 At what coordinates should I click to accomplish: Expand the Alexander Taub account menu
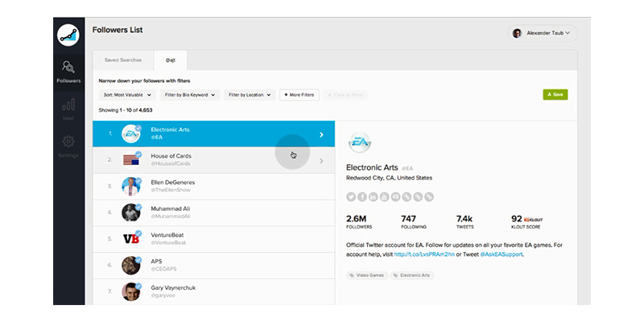[542, 33]
